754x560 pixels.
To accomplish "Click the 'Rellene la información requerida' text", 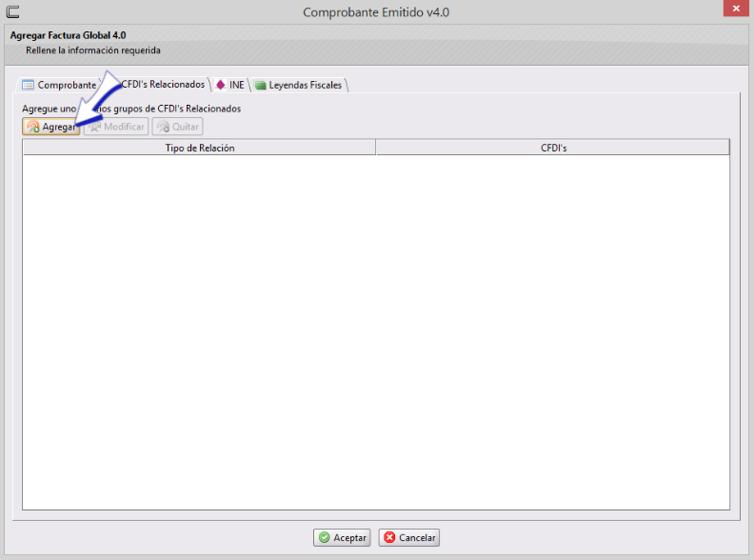I will [93, 50].
